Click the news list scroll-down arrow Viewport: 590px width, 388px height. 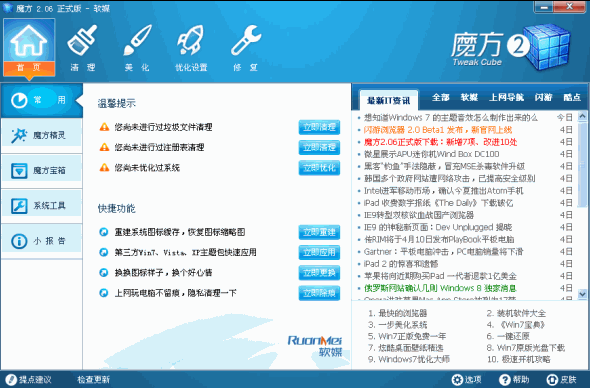click(582, 294)
